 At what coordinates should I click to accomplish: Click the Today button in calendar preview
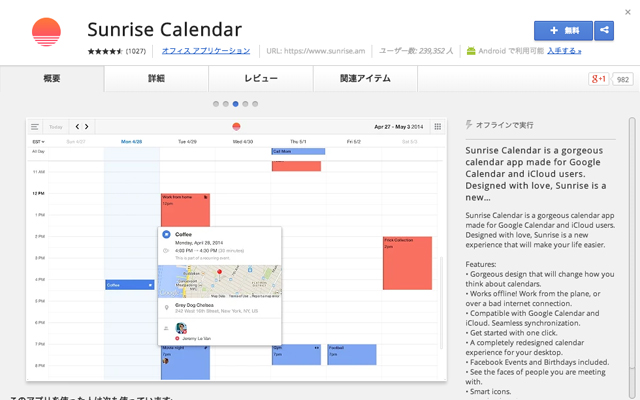(56, 127)
